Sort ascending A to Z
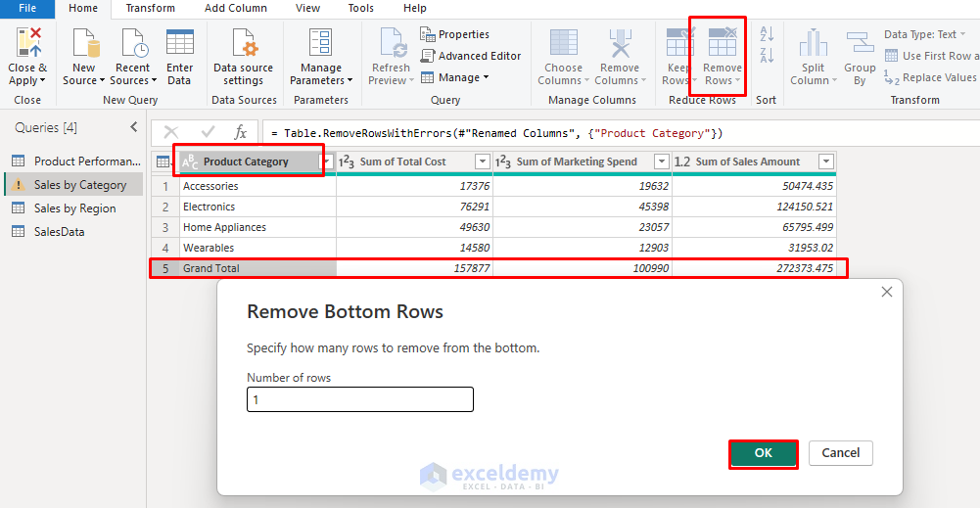This screenshot has height=508, width=980. click(x=767, y=33)
